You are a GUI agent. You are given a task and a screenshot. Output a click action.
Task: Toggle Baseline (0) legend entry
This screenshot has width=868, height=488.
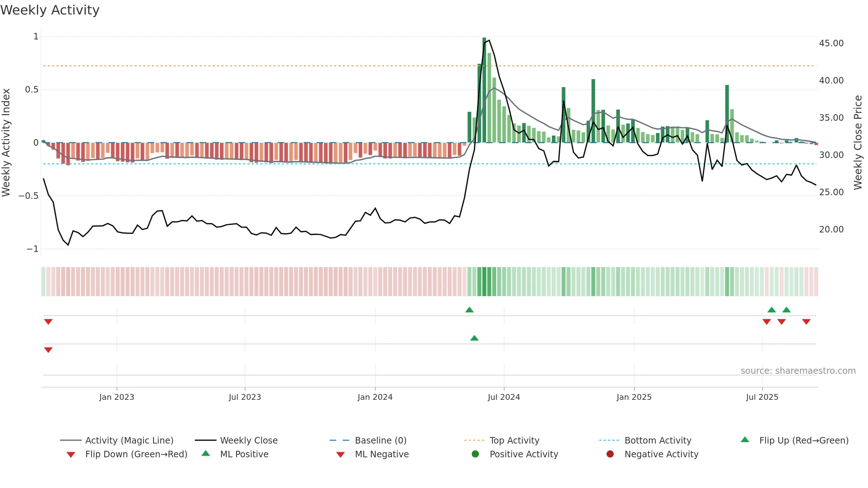tap(368, 440)
